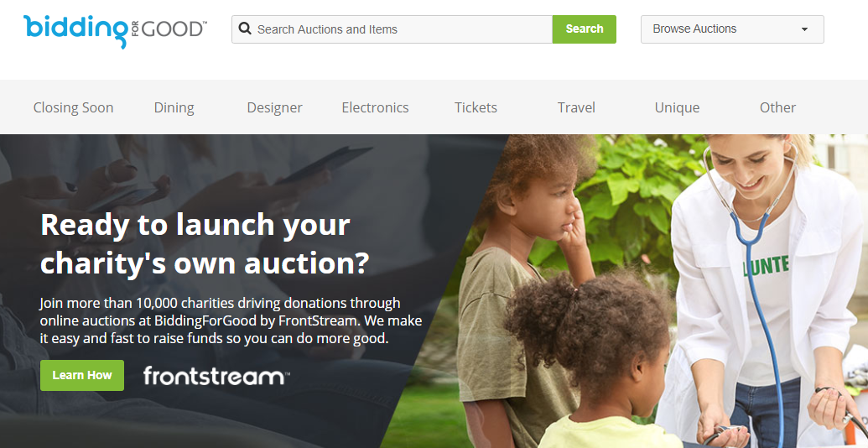Click the BiddingForGood logo
This screenshot has height=448, width=868.
(x=115, y=31)
